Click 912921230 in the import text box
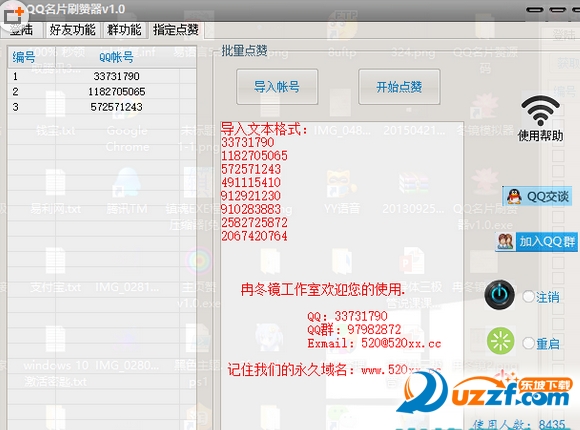Screen dimensions: 580x430 coord(251,196)
